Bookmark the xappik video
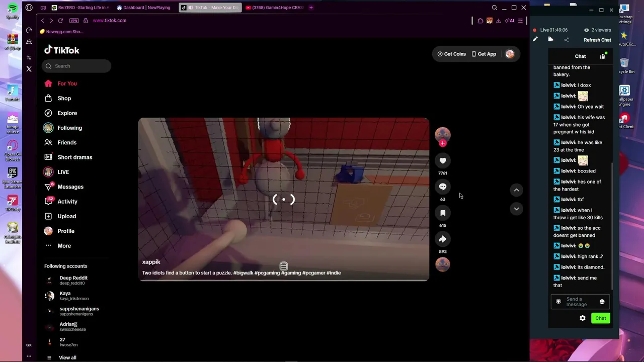 pyautogui.click(x=443, y=213)
